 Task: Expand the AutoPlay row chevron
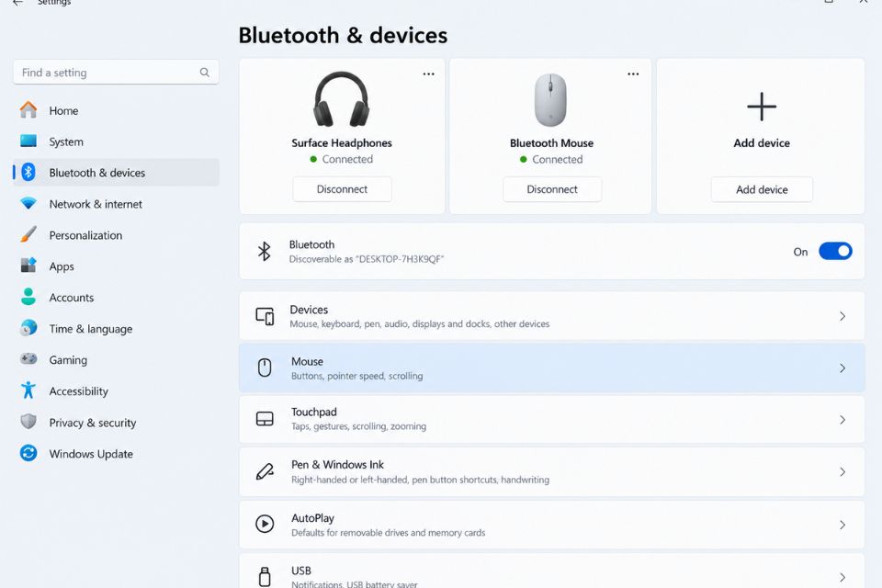[842, 525]
